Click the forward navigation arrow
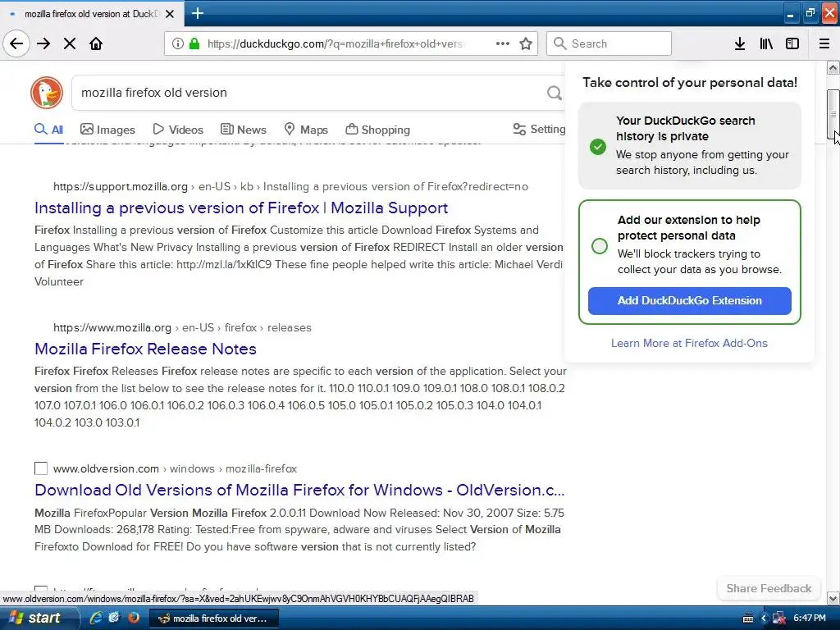The width and height of the screenshot is (840, 630). pos(44,43)
